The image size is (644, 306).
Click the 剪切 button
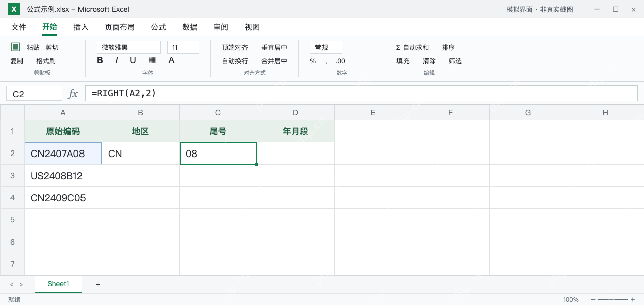click(x=52, y=47)
